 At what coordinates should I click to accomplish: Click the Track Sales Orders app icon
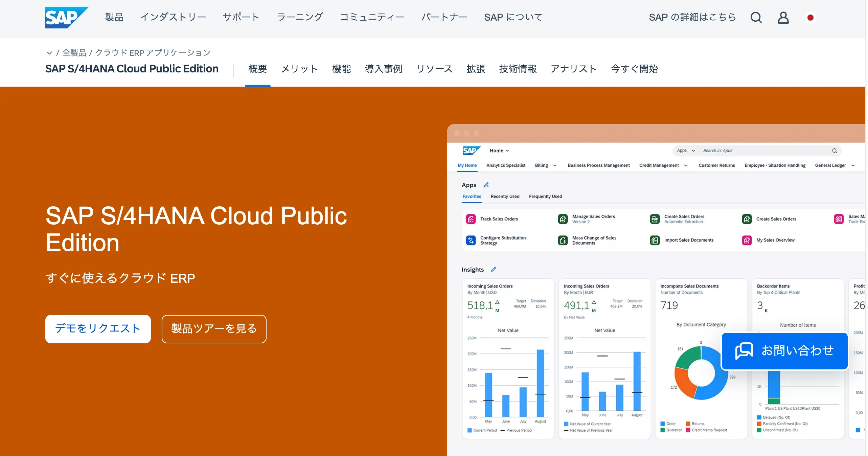click(471, 219)
